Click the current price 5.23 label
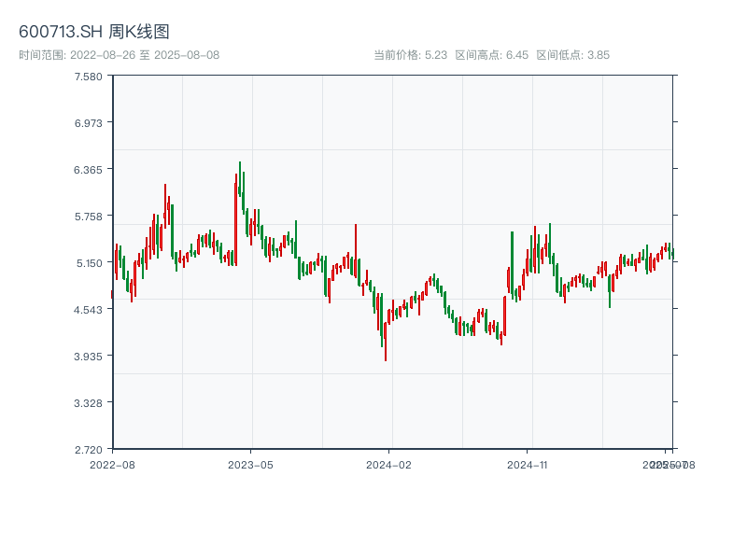 410,55
